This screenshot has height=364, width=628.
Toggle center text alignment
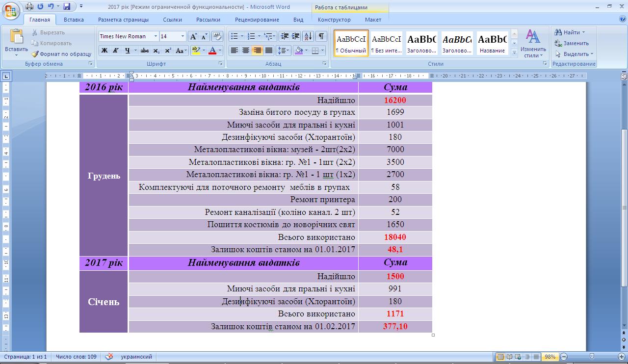coord(246,51)
